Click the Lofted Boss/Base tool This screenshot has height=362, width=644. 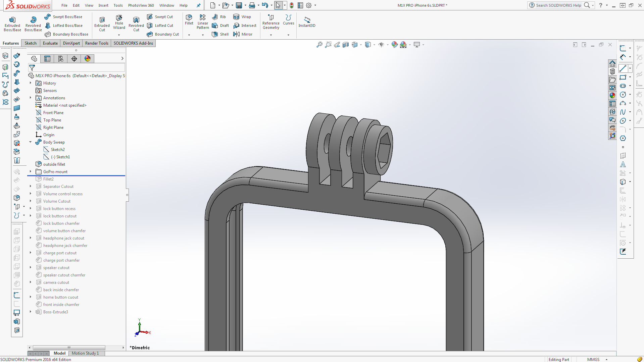click(63, 25)
